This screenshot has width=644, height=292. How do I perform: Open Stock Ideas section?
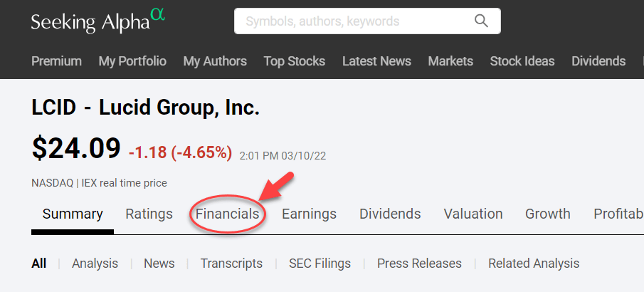click(x=522, y=61)
